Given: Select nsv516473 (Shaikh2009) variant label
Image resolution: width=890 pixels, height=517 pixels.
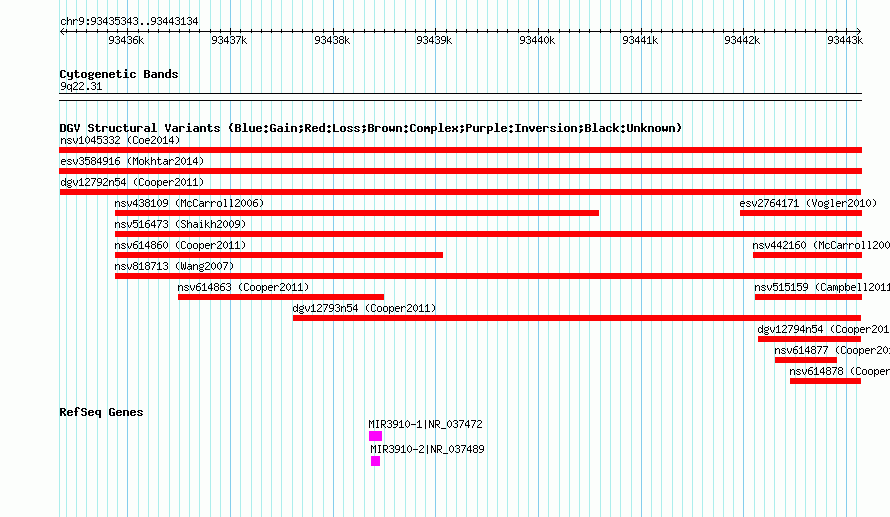Looking at the screenshot, I should coord(180,224).
